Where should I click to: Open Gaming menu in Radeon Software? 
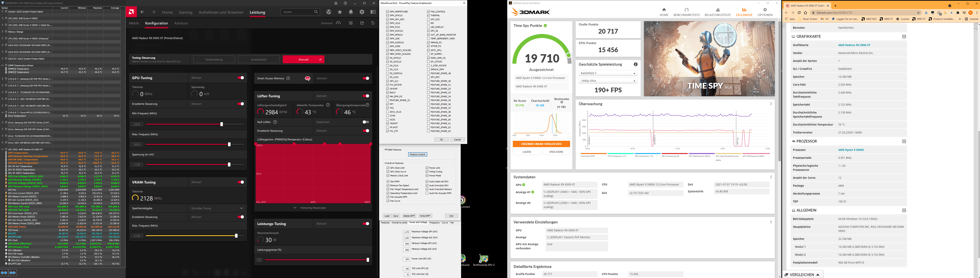186,12
